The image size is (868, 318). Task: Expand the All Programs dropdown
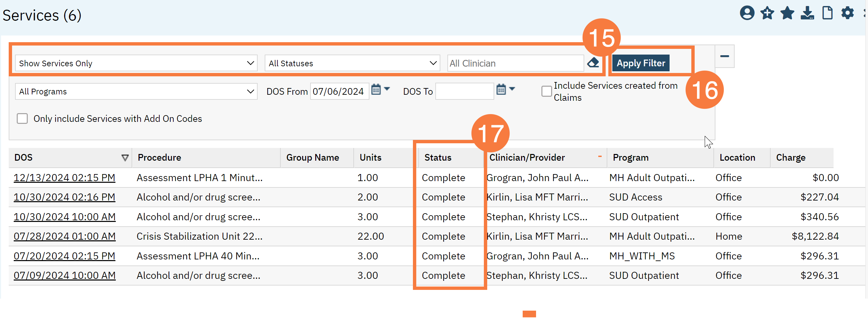[136, 91]
